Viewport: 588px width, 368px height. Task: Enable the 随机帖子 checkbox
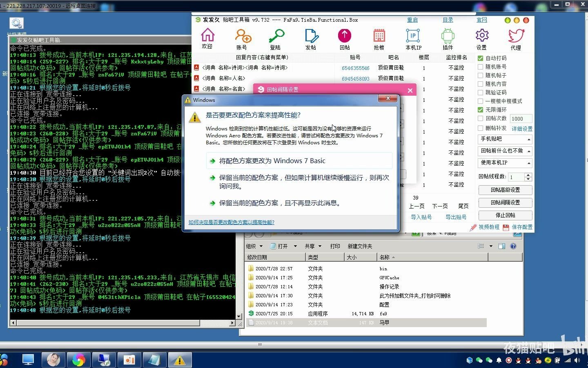click(481, 75)
